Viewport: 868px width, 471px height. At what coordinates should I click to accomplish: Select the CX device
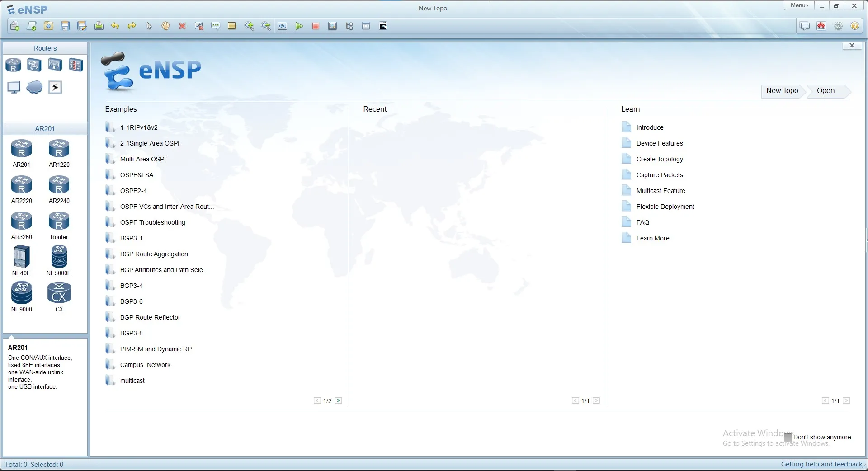coord(59,297)
